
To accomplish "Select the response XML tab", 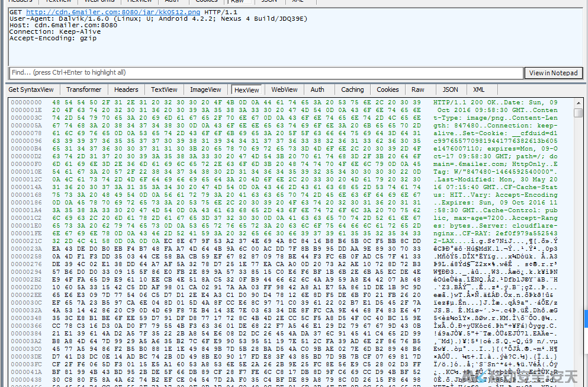I will pyautogui.click(x=479, y=89).
